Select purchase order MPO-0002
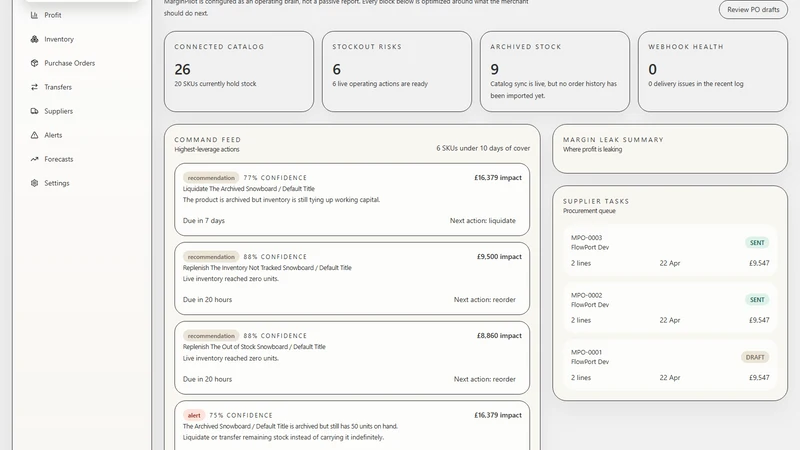The height and width of the screenshot is (450, 800). 670,308
